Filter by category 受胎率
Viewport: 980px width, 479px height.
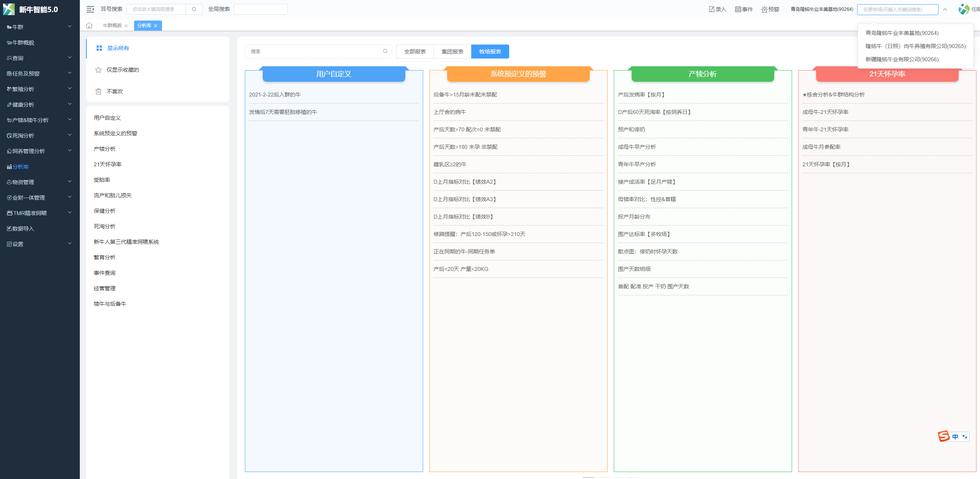tap(102, 180)
